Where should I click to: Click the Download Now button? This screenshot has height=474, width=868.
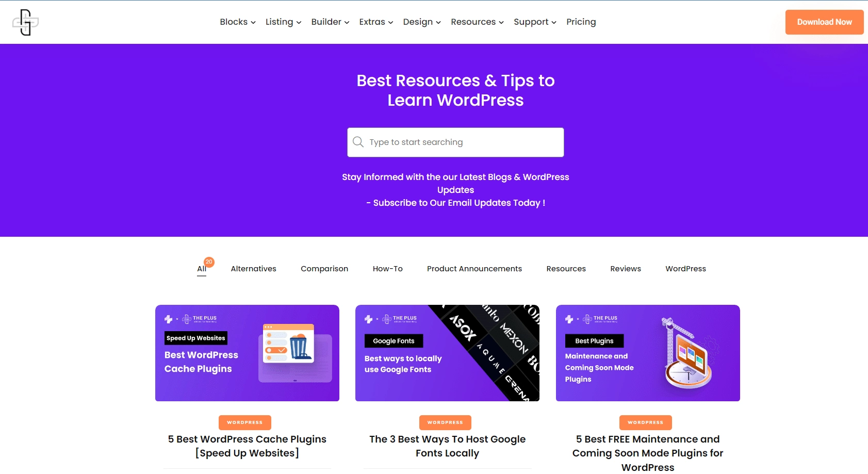tap(824, 22)
